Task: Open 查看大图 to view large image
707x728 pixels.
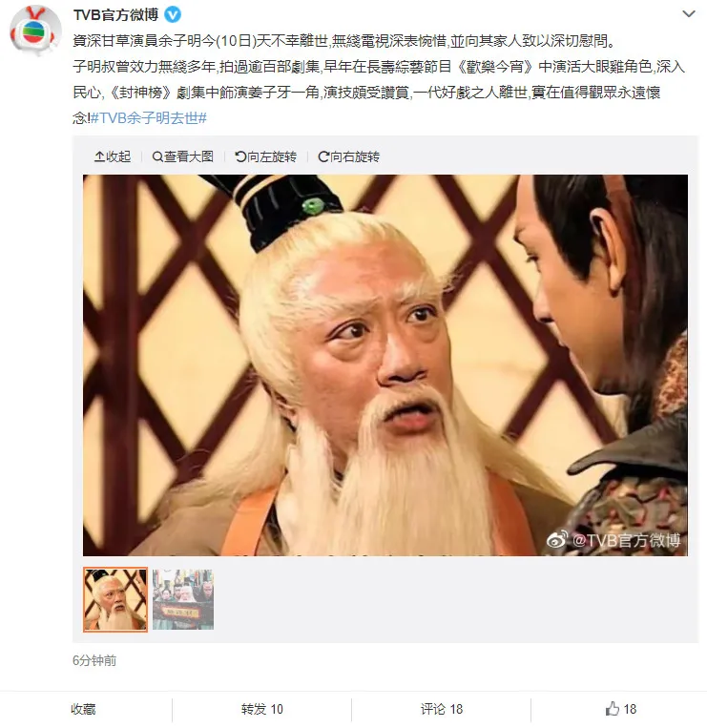Action: coord(183,156)
